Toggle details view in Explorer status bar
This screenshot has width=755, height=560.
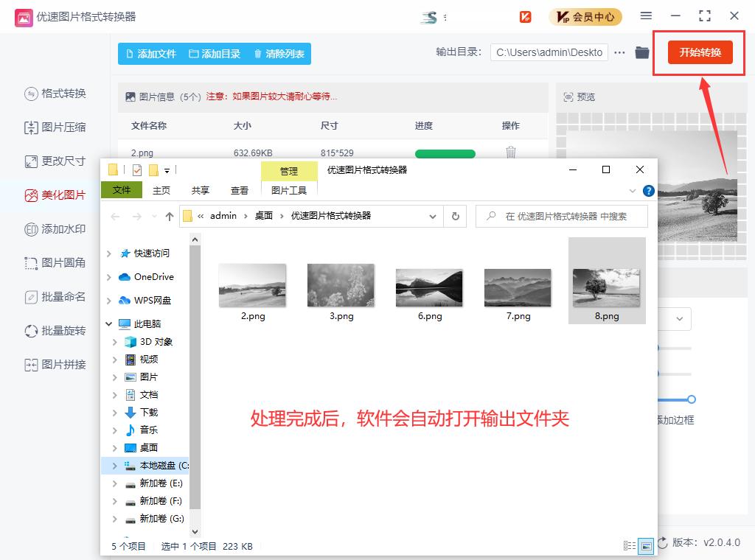click(x=630, y=545)
